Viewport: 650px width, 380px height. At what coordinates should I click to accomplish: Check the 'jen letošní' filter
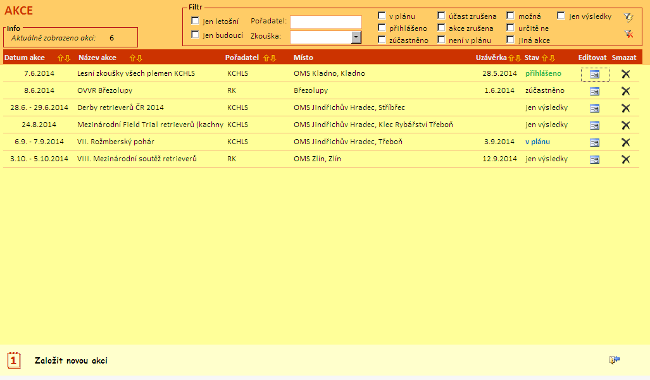tap(195, 20)
